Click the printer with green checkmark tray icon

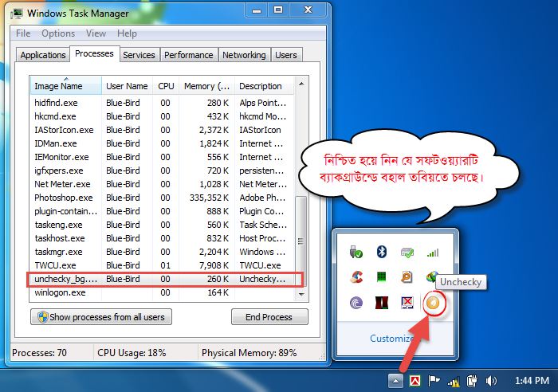click(407, 253)
